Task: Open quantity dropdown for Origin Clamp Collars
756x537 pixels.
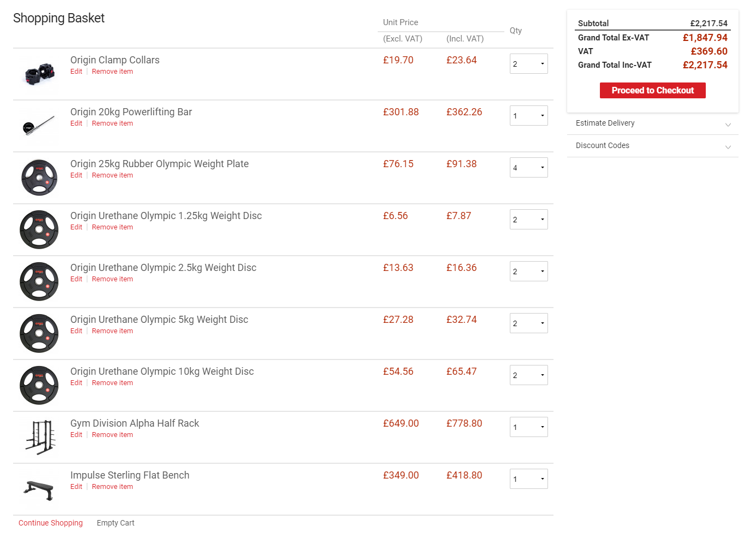Action: (528, 64)
